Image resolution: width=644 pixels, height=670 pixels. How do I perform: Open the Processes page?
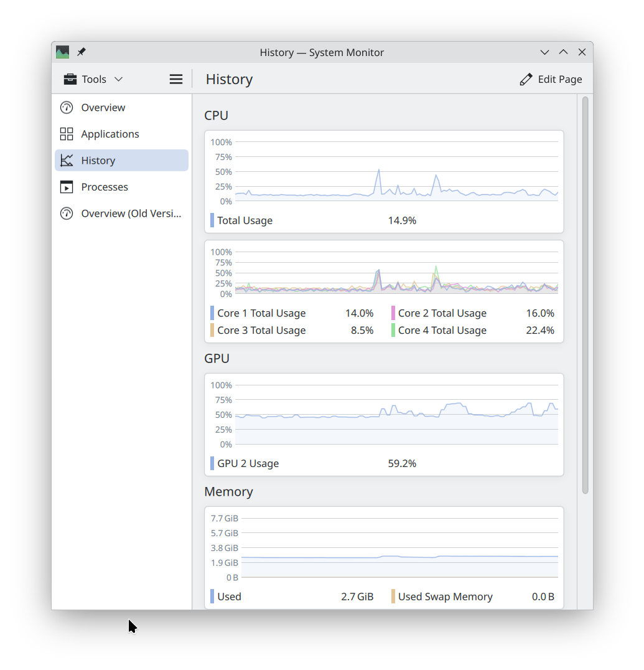click(105, 187)
